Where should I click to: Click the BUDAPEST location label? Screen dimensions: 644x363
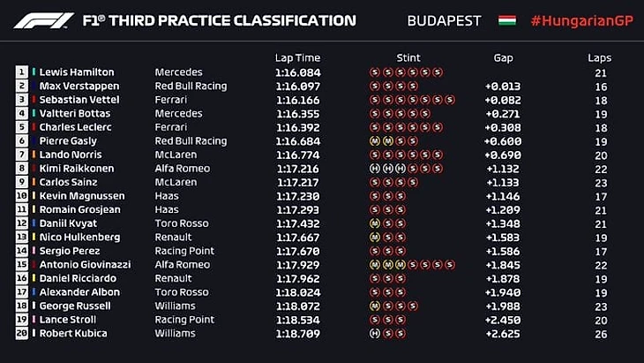coord(444,20)
